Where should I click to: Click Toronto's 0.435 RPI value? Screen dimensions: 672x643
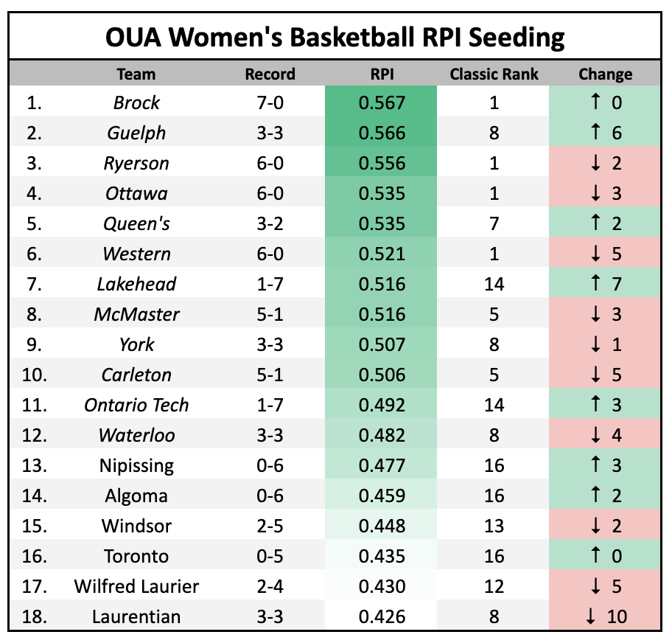[382, 557]
